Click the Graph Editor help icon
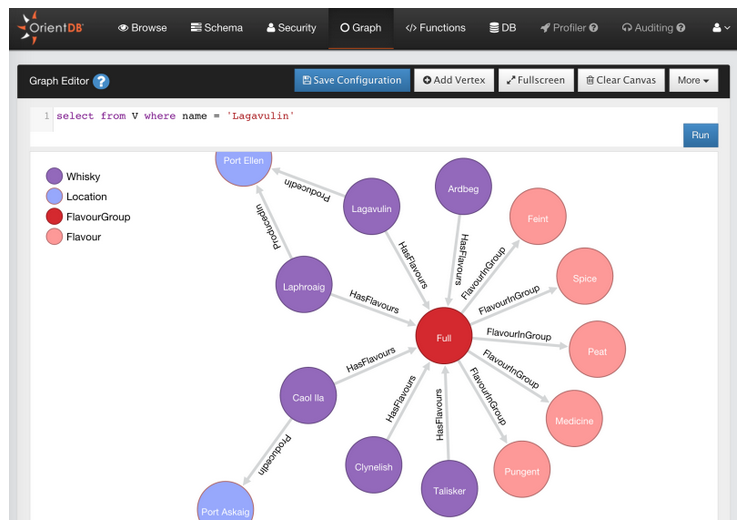 (101, 81)
